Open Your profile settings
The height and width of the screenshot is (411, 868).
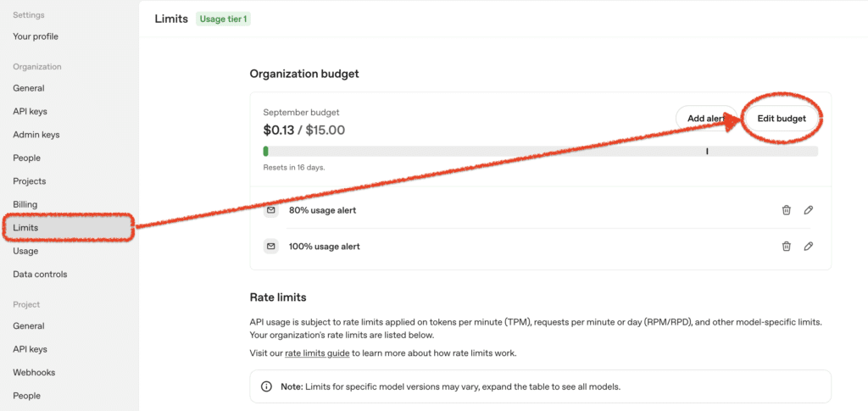pyautogui.click(x=36, y=36)
